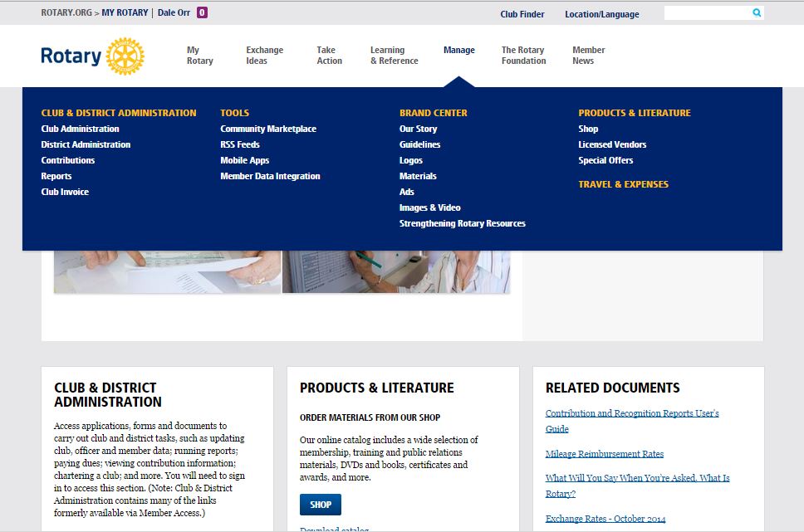Screen dimensions: 804x532
Task: Open the Club Finder link
Action: point(522,14)
